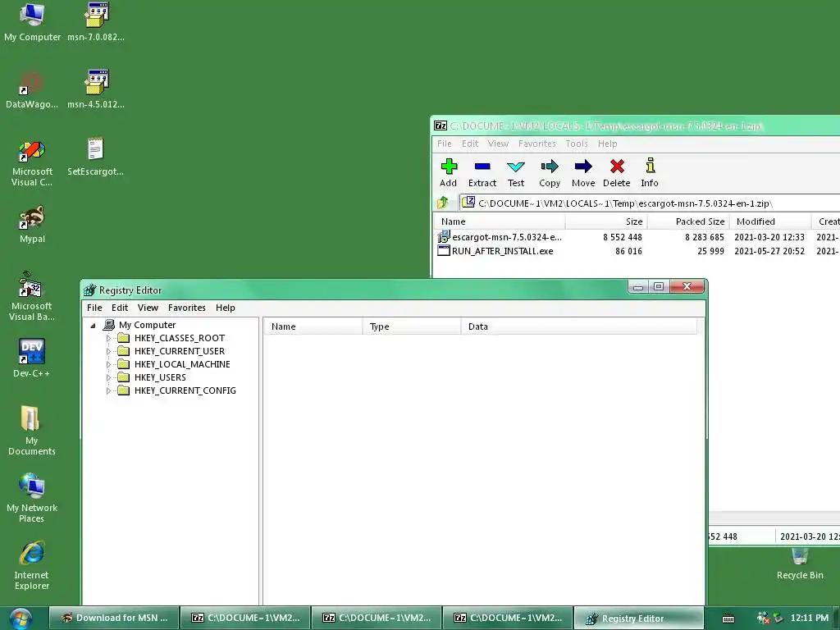Sort 7-Zip list by Packed Size column
This screenshot has height=630, width=840.
point(689,221)
